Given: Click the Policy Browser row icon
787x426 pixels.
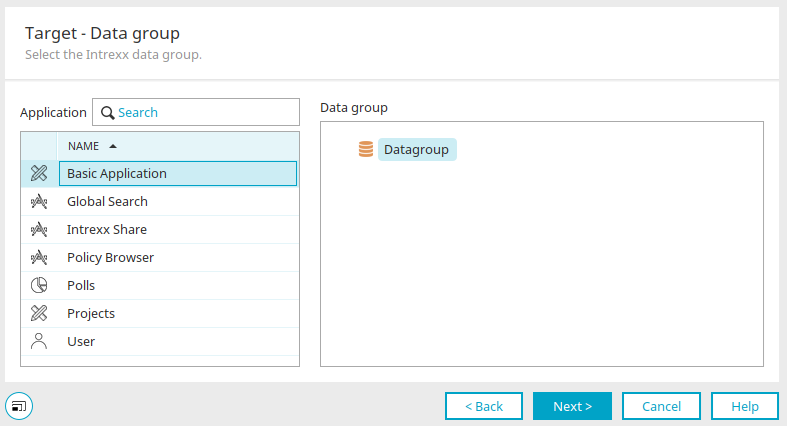Looking at the screenshot, I should pos(39,257).
